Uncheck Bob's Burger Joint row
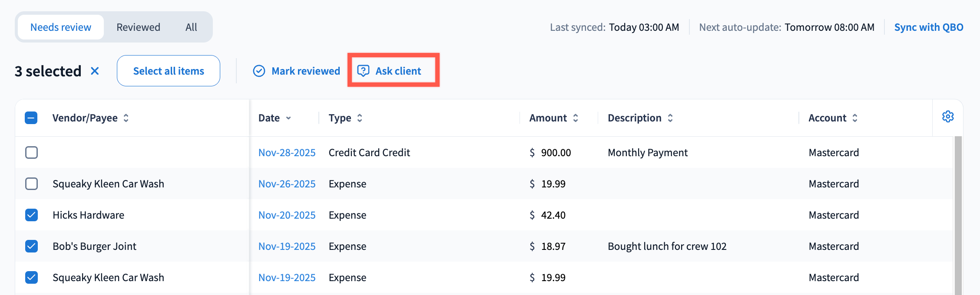Viewport: 980px width, 295px height. (31, 246)
